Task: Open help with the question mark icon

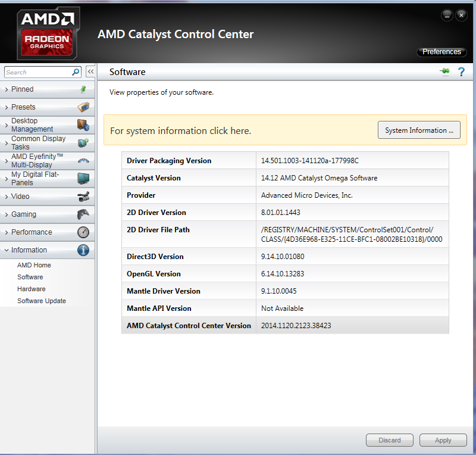Action: point(461,71)
